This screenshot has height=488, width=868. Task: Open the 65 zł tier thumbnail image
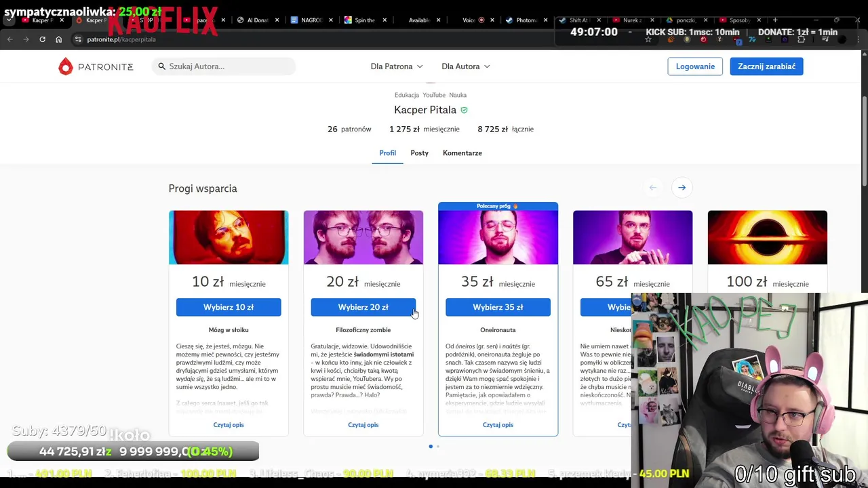633,237
